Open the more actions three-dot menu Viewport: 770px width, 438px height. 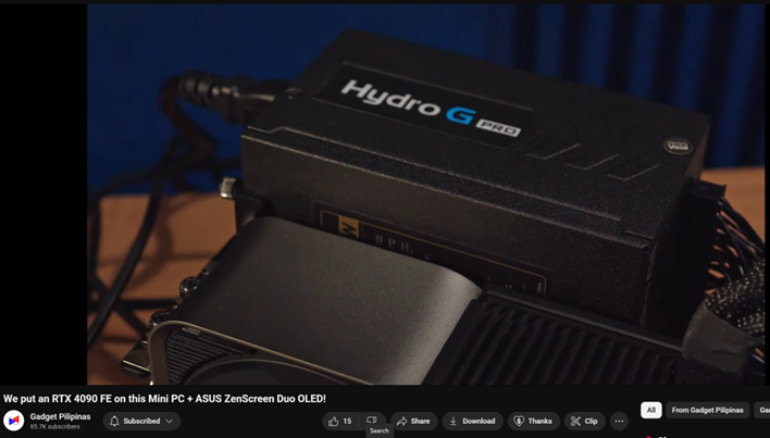point(619,421)
